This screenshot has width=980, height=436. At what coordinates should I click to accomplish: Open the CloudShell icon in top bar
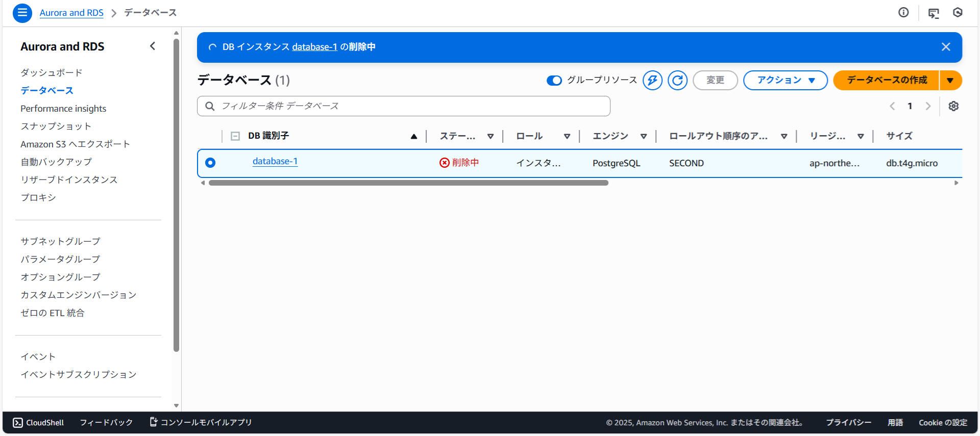pos(934,13)
